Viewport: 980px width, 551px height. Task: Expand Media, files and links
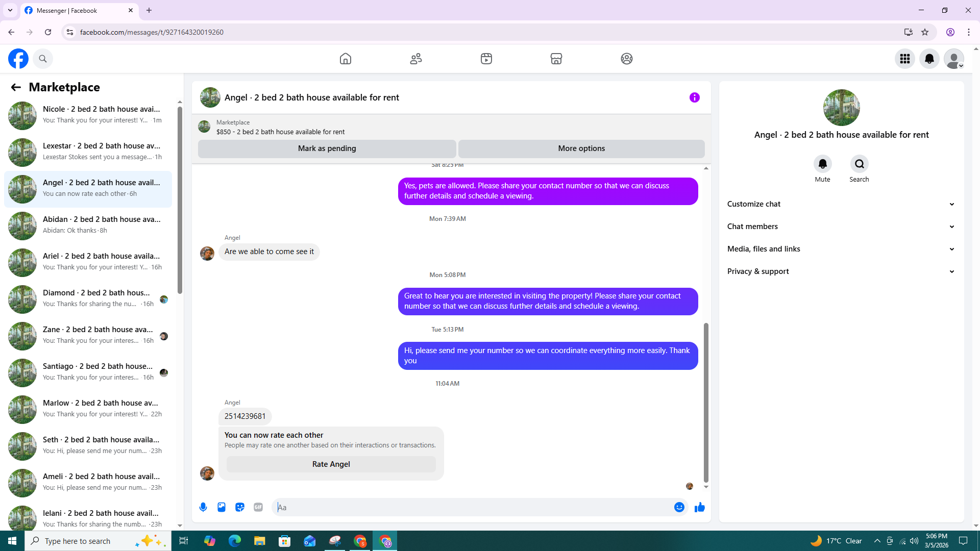point(841,249)
